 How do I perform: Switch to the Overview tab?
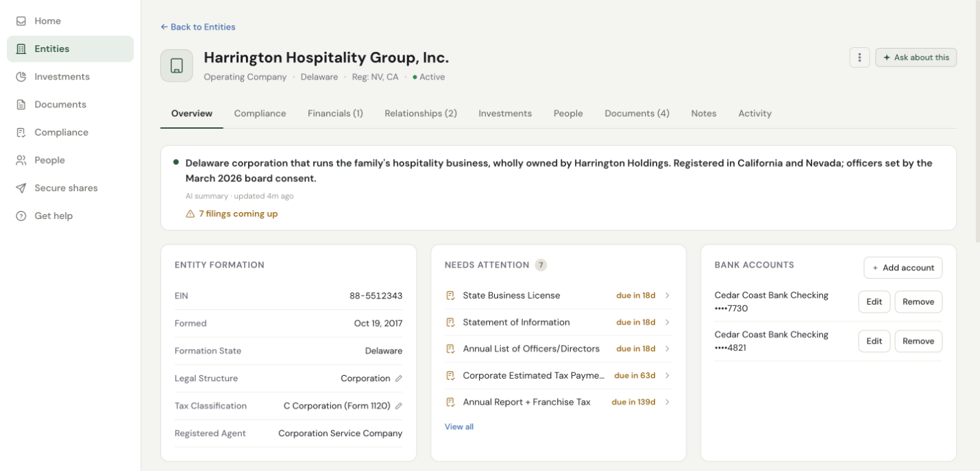[x=192, y=114]
